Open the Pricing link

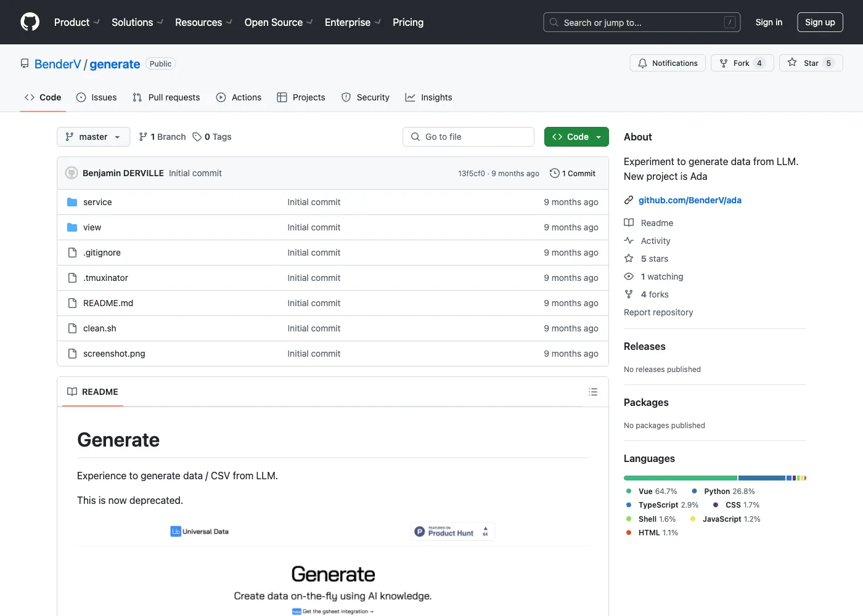pyautogui.click(x=408, y=22)
